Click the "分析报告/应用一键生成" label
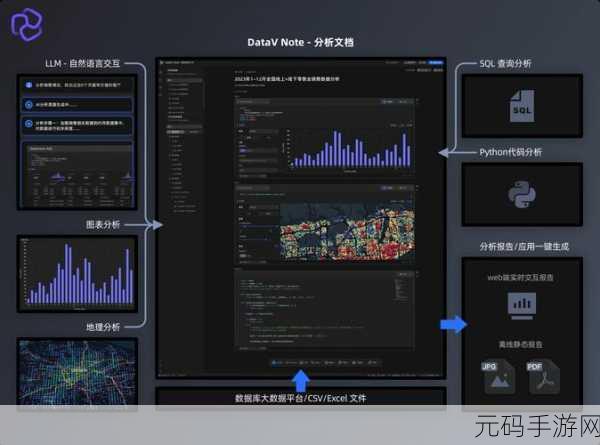The image size is (600, 445). tap(524, 246)
